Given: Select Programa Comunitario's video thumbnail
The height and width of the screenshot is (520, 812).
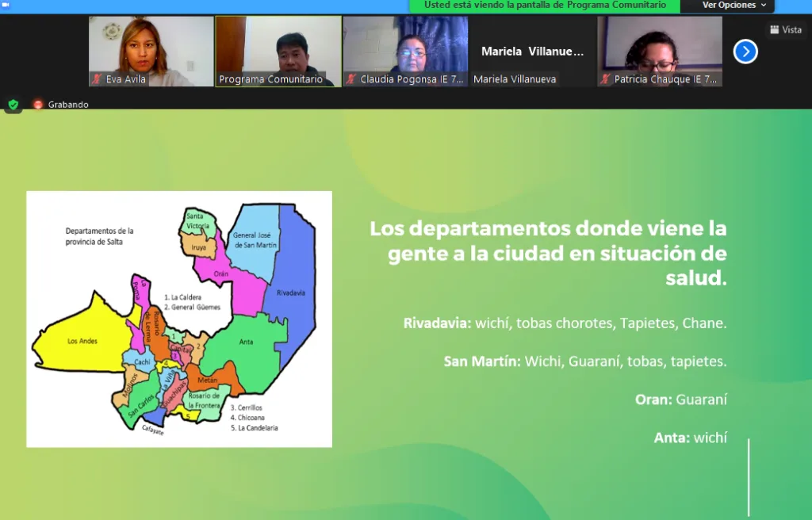Looking at the screenshot, I should [x=278, y=48].
